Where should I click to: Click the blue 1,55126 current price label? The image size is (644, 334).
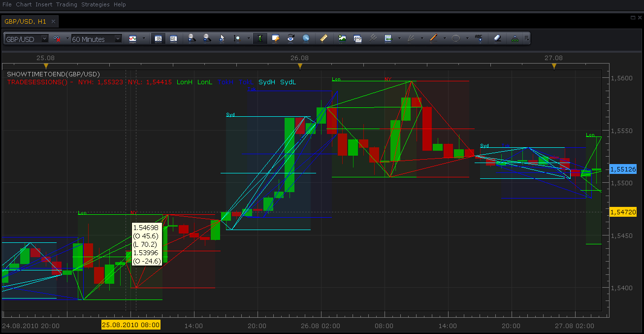[x=623, y=169]
